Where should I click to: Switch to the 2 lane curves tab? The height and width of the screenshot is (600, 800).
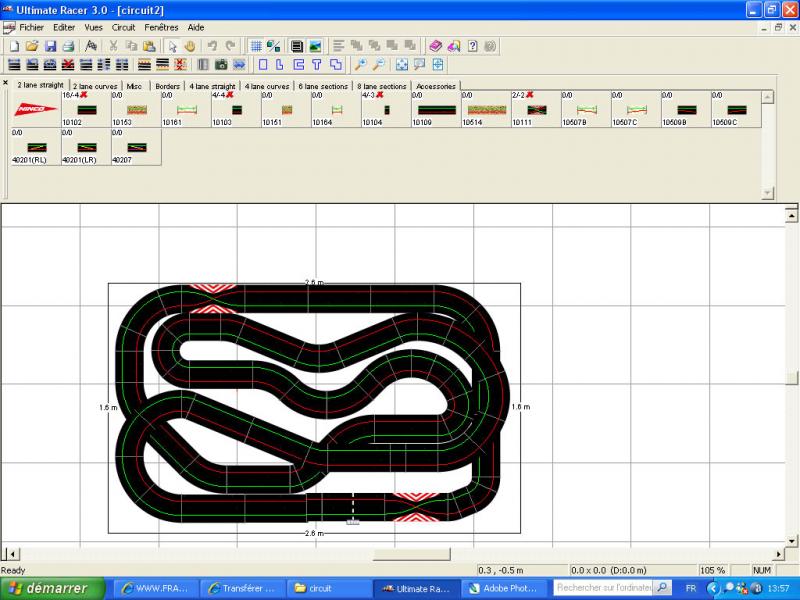[x=94, y=86]
